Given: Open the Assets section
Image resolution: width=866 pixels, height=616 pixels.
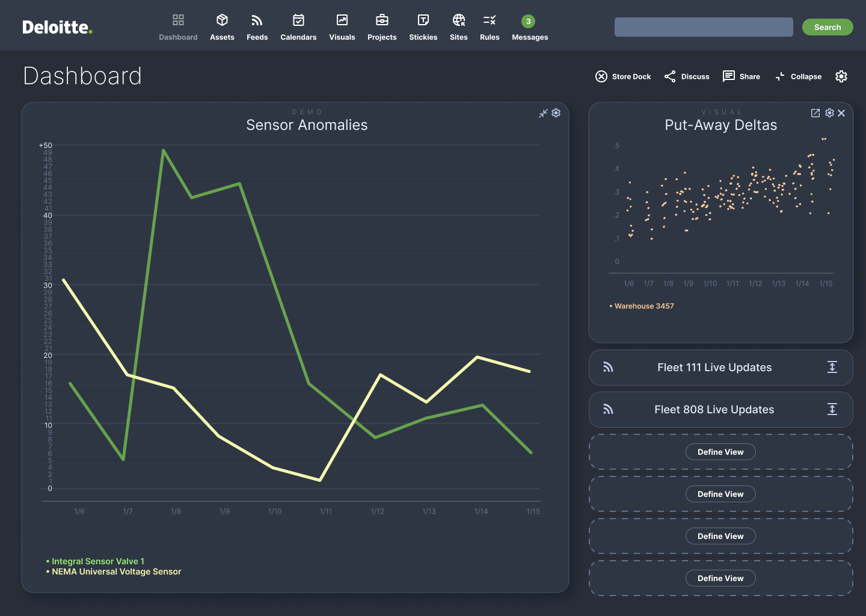Looking at the screenshot, I should 222,26.
